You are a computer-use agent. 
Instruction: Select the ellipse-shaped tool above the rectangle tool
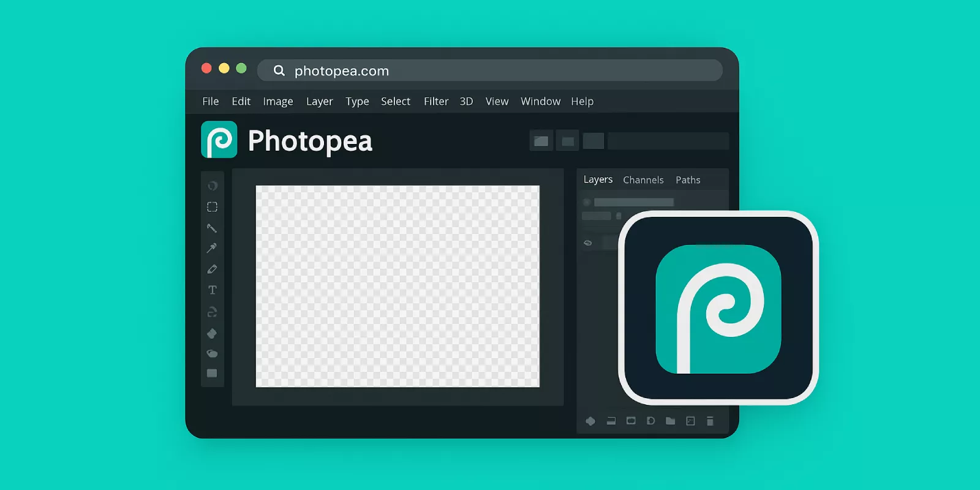(x=212, y=353)
